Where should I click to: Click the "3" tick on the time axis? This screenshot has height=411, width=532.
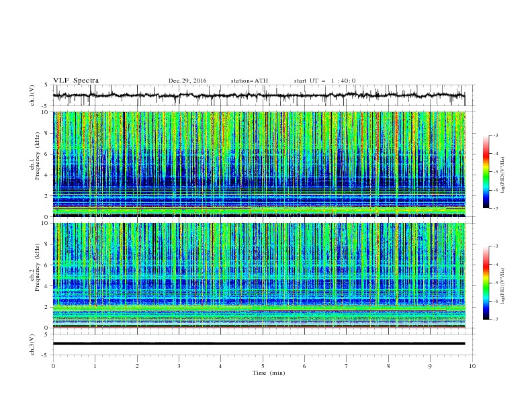click(179, 366)
